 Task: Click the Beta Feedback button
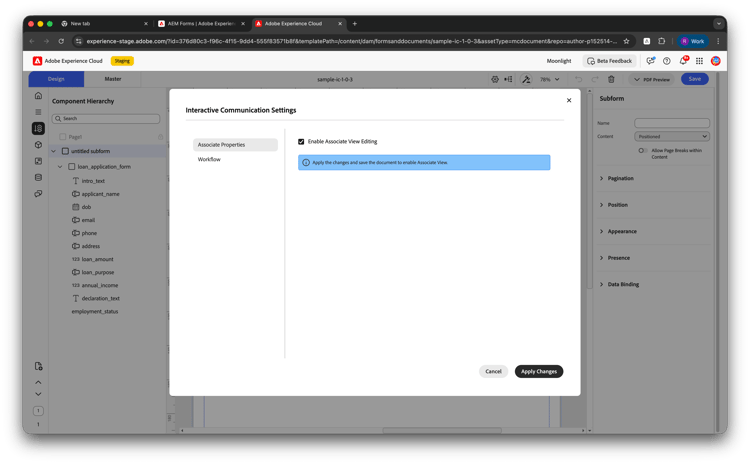pos(609,61)
